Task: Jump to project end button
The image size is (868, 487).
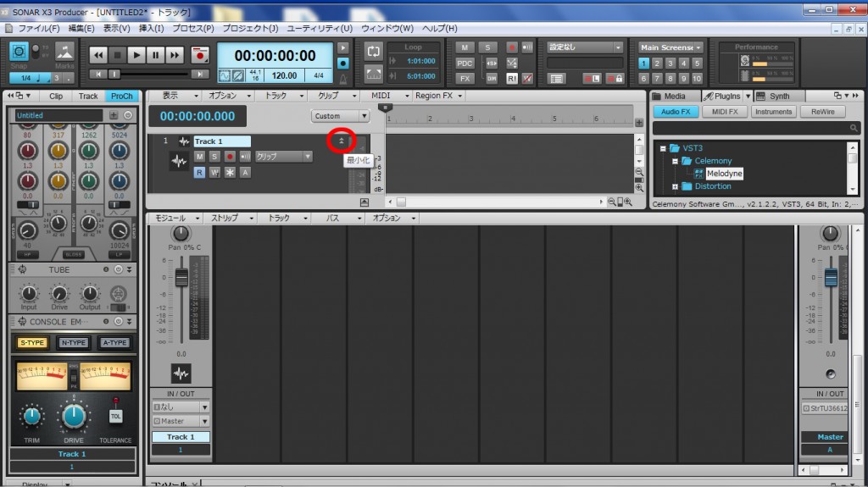Action: tap(199, 75)
